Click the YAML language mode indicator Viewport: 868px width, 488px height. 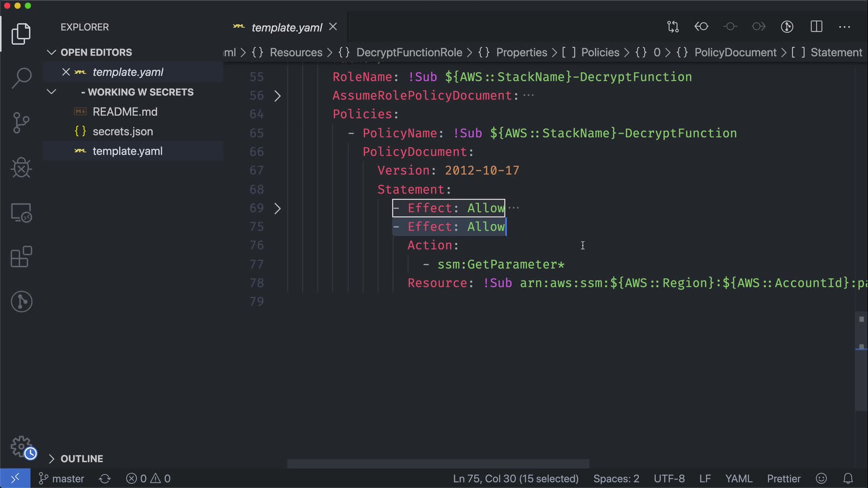click(738, 479)
